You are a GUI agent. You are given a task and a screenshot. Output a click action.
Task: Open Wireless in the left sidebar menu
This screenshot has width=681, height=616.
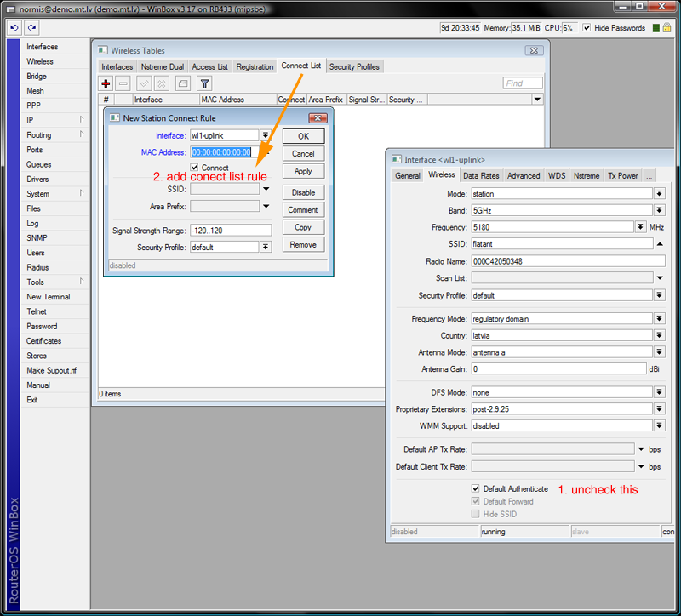pos(40,61)
